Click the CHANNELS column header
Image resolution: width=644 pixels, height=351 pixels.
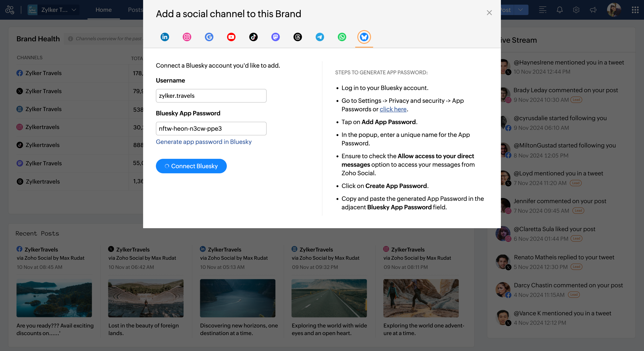pyautogui.click(x=30, y=58)
